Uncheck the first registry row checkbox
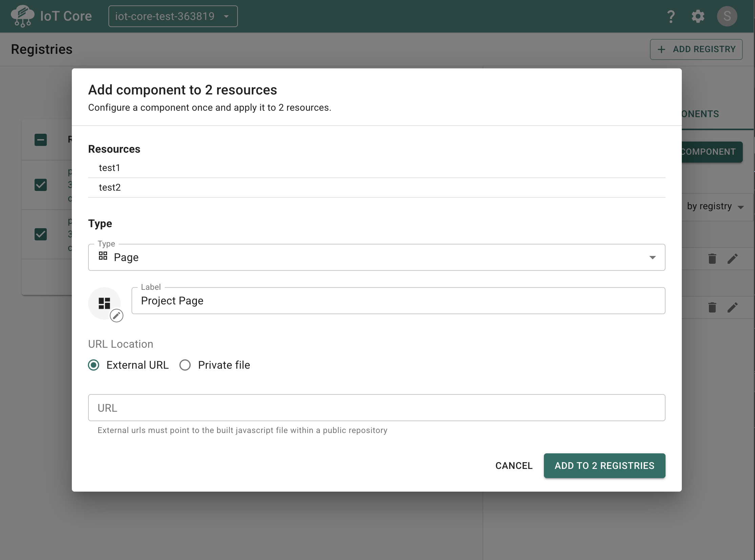Screen dimensions: 755x560 pos(41,185)
